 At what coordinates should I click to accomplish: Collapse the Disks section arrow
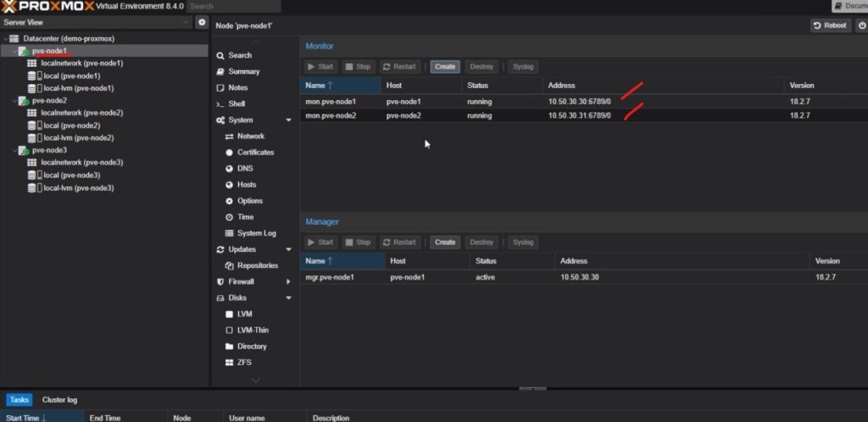click(288, 297)
